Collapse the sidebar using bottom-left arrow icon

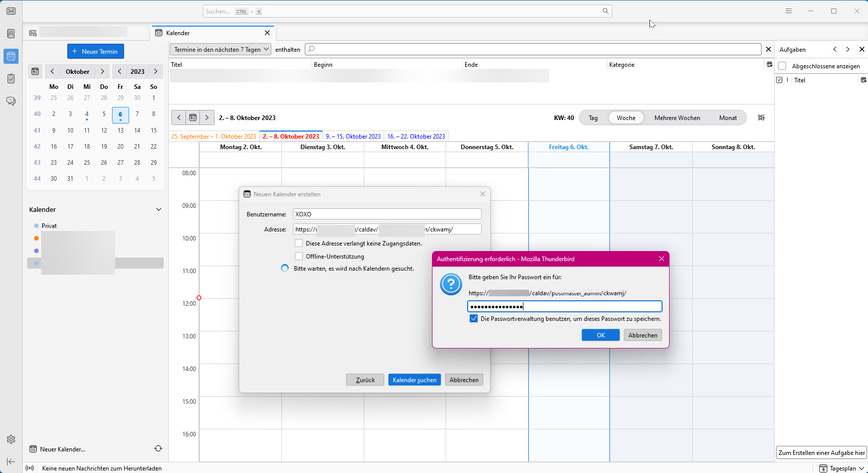click(11, 461)
